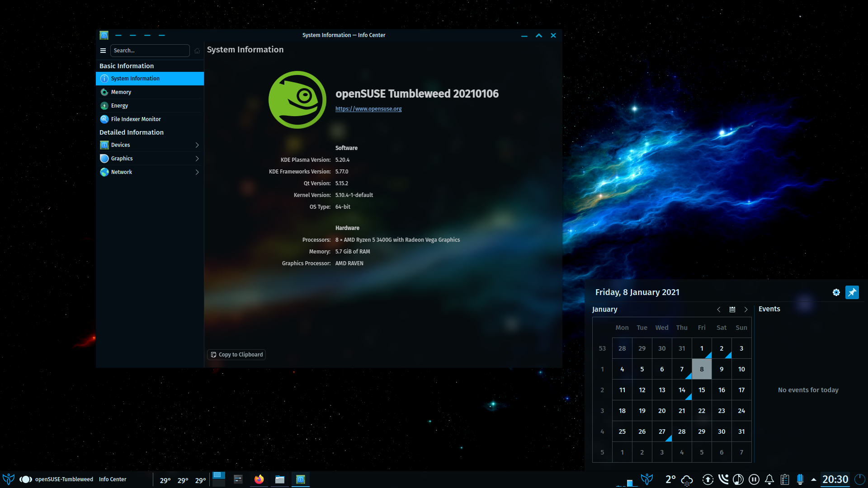Click media player pause tray icon

tap(754, 480)
